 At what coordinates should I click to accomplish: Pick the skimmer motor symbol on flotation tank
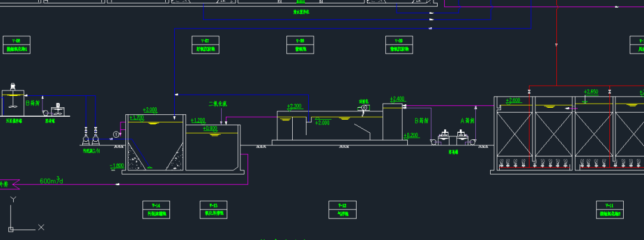point(363,108)
